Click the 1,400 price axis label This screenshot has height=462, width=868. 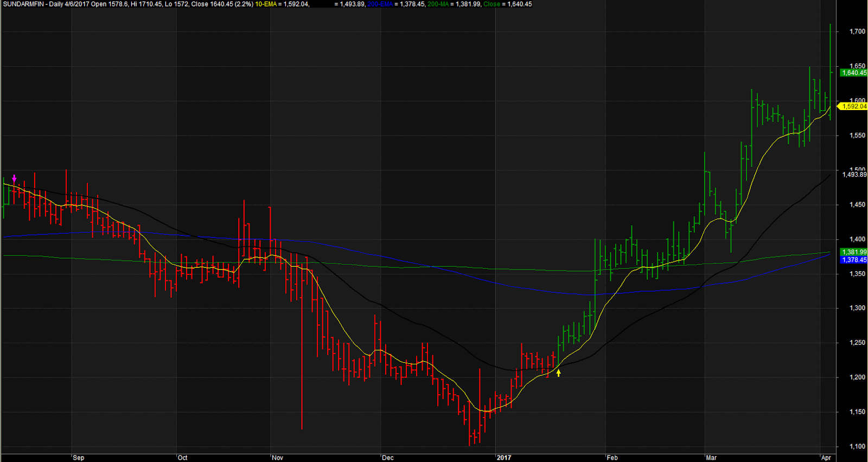point(857,239)
